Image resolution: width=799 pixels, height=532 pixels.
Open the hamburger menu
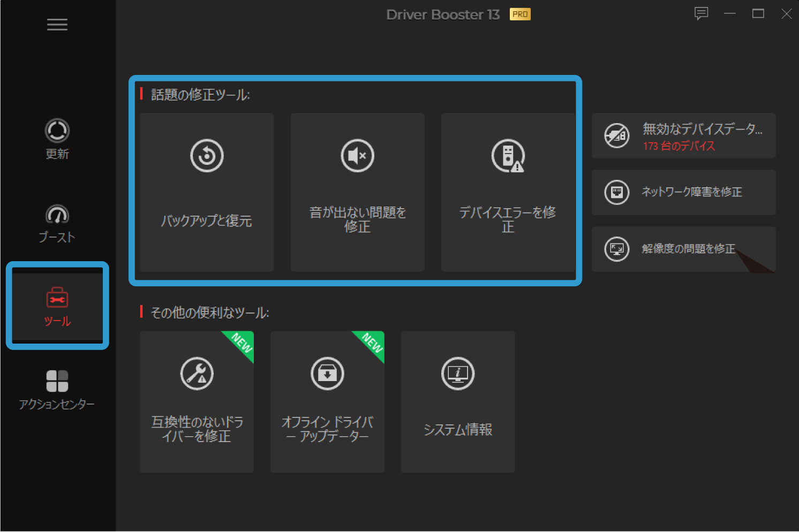point(57,25)
